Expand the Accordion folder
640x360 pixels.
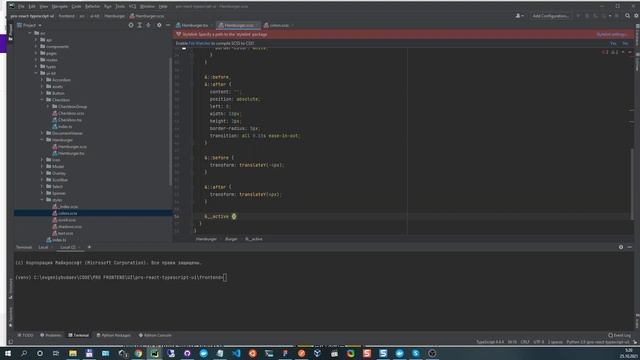(x=42, y=80)
